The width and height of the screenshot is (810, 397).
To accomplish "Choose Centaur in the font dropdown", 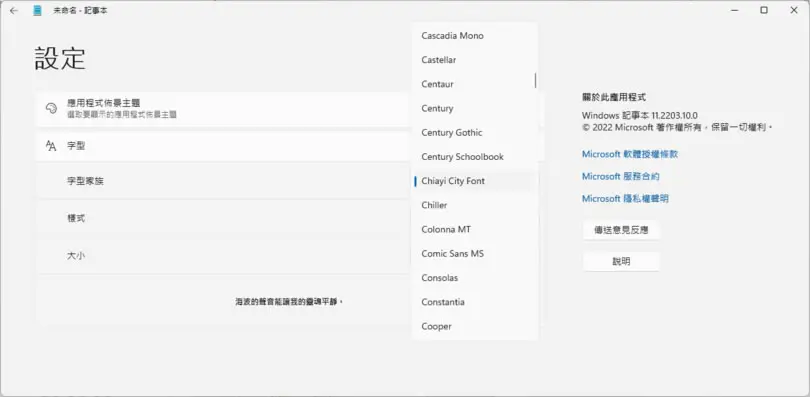I will [475, 84].
